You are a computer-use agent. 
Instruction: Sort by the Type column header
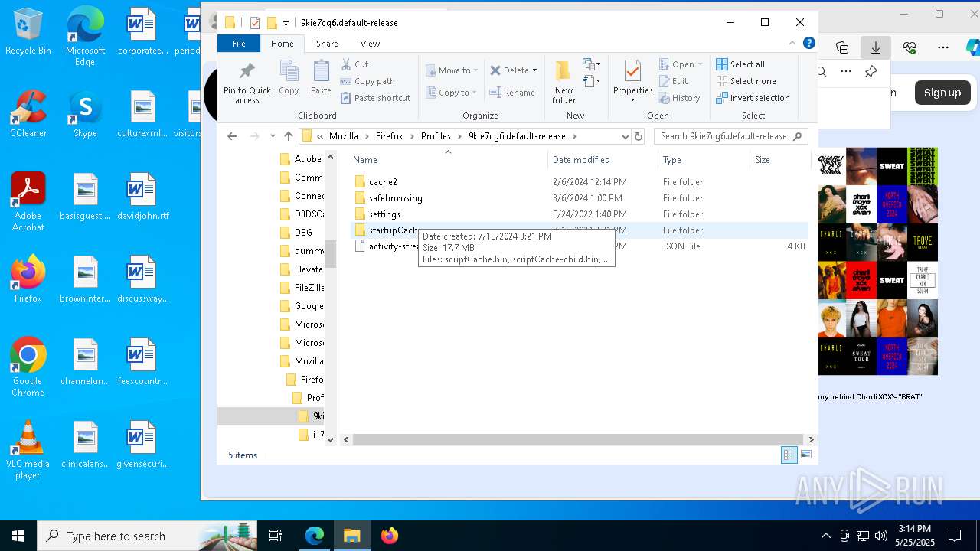pos(704,160)
